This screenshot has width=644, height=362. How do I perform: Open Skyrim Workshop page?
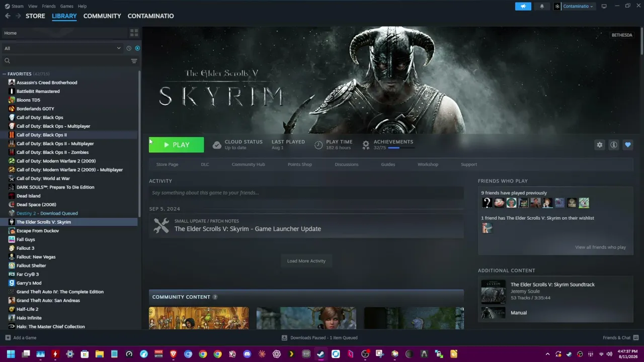tap(428, 164)
